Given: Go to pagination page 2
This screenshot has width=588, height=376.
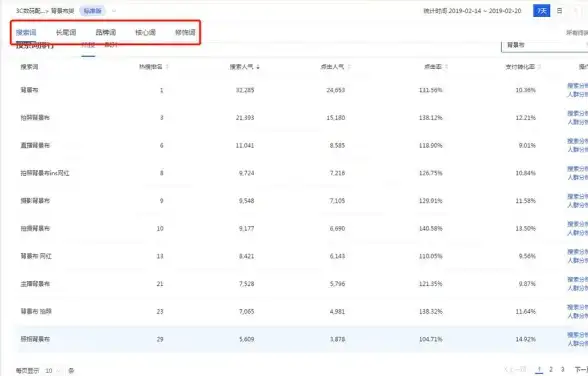Looking at the screenshot, I should point(551,370).
